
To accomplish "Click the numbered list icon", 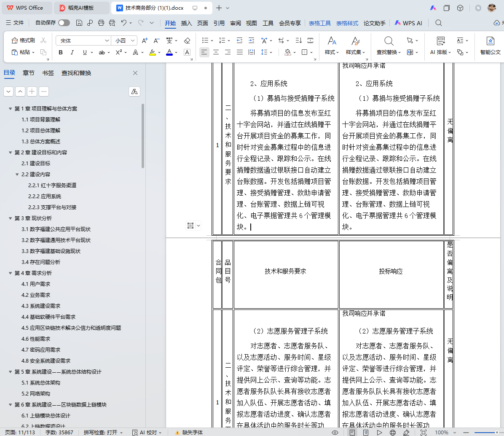I will pyautogui.click(x=222, y=40).
